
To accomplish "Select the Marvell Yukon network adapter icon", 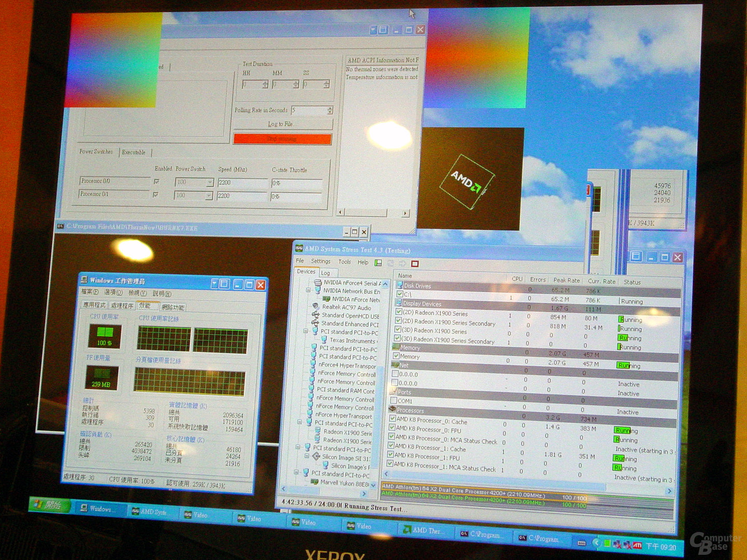I will tap(314, 482).
